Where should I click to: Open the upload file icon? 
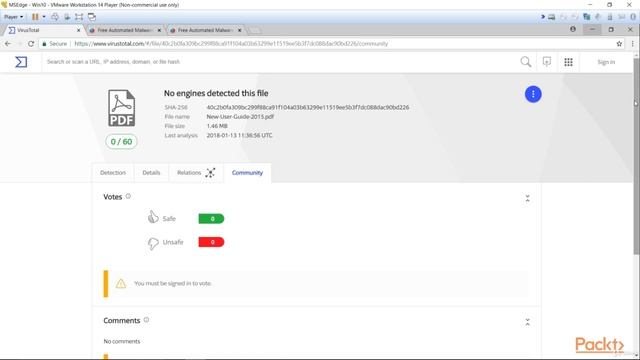click(x=547, y=62)
